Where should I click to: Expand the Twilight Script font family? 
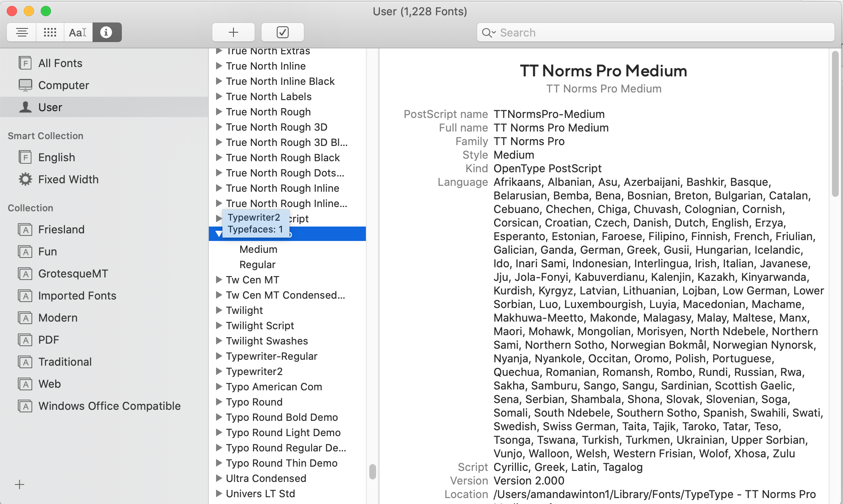(219, 325)
